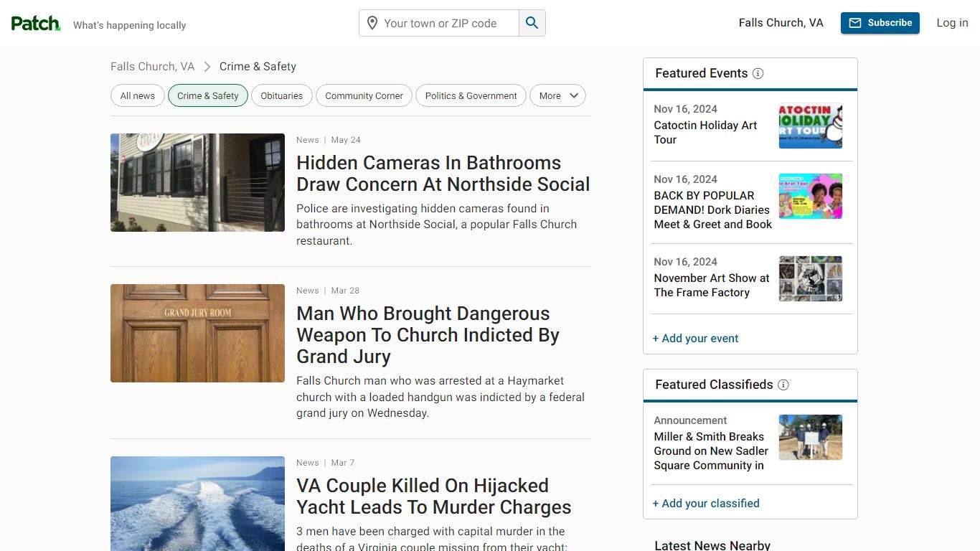Click the News label above Mar 28 article
This screenshot has height=551, width=980.
tap(308, 291)
